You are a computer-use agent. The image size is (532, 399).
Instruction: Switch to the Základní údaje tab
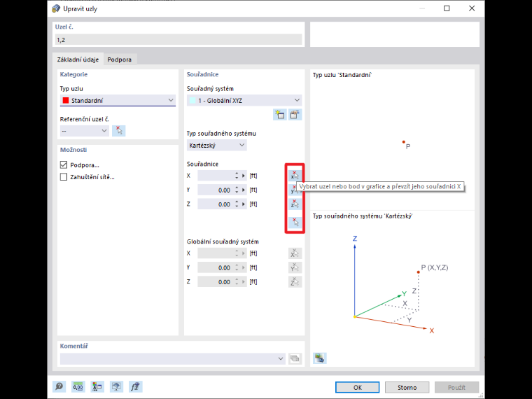pos(78,59)
